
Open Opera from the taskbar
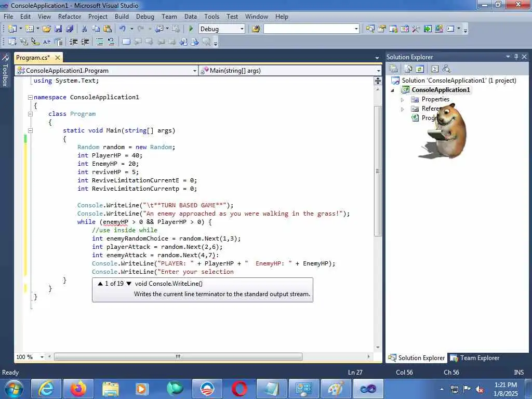click(239, 389)
